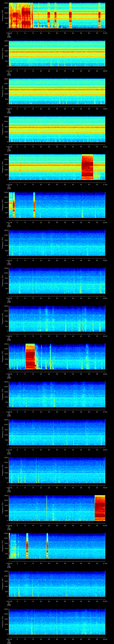
Task: Select the red burst ending the 0:49:00 spectrogram
Action: point(100,508)
